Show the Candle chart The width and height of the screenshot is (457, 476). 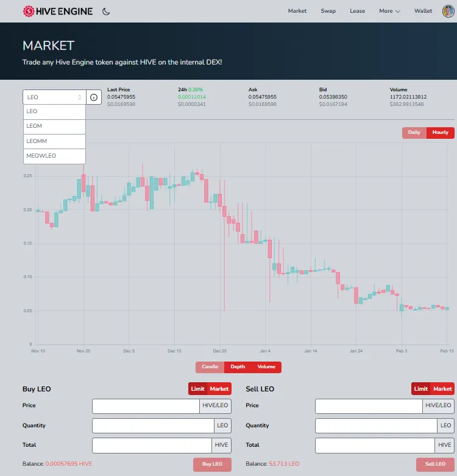[210, 367]
